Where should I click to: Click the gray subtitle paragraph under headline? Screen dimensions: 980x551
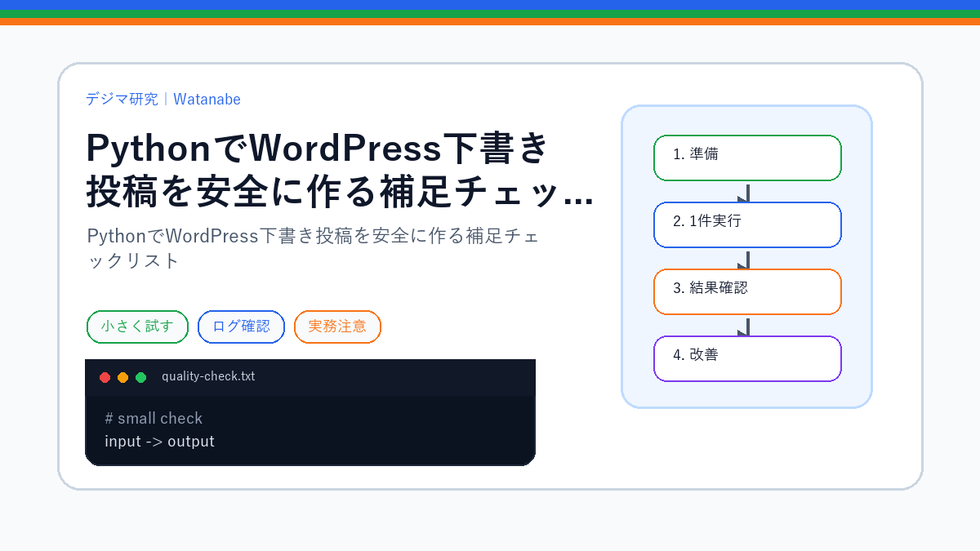(313, 248)
